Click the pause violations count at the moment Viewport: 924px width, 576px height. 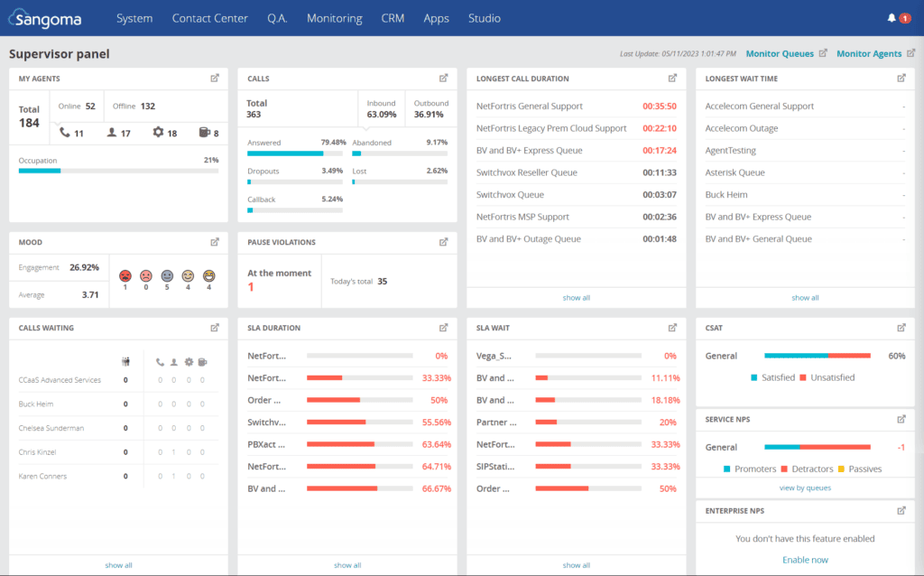click(251, 287)
